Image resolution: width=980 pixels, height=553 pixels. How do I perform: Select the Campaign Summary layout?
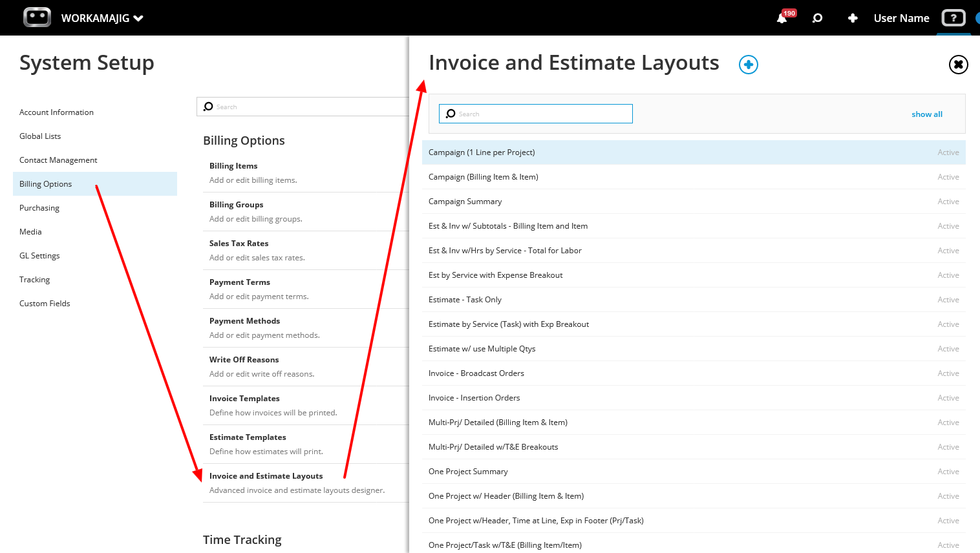694,202
